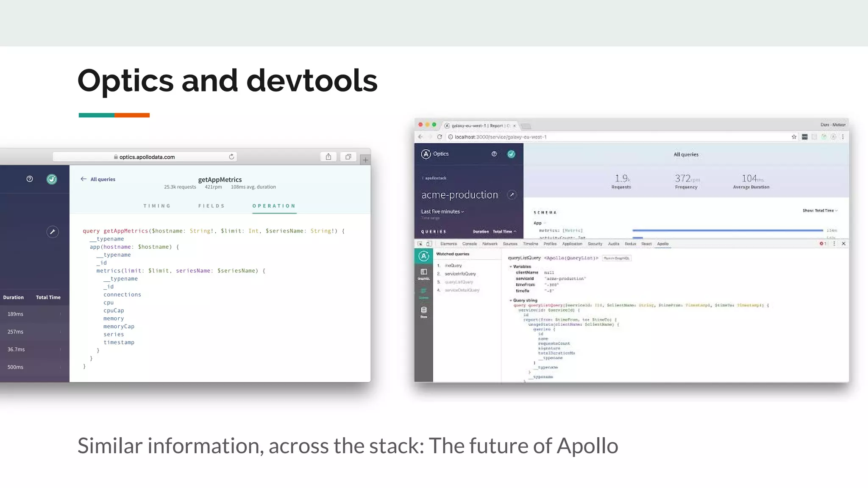The height and width of the screenshot is (488, 868).
Task: Open the devtools Network tab
Action: pos(490,244)
